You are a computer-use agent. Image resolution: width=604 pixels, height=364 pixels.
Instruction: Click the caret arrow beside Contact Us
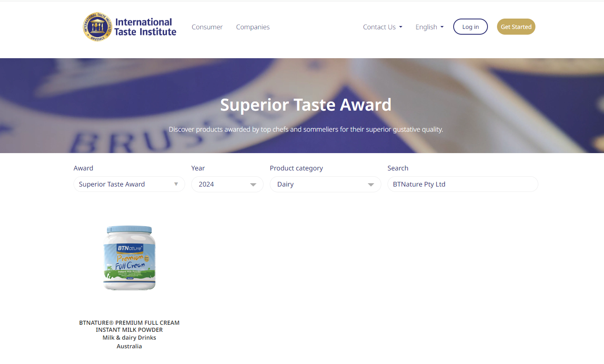click(401, 27)
